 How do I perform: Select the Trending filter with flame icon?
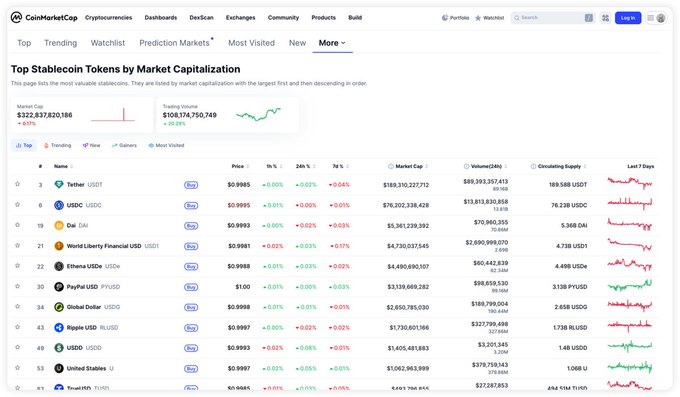pos(57,146)
